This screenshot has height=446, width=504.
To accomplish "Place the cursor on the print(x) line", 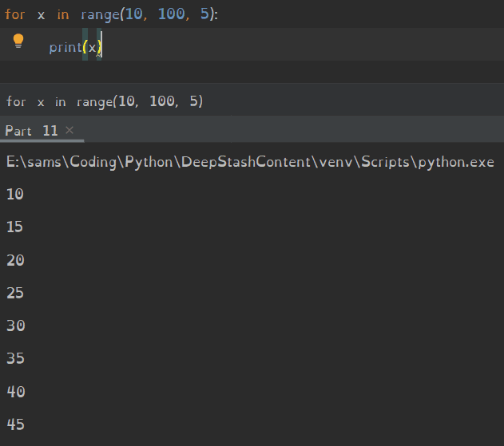I will click(252, 45).
